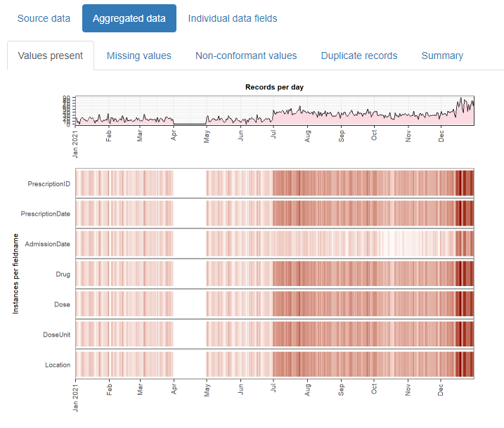Screen dimensions: 504x428
Task: Click the Instances per fieldname axis label
Action: click(x=15, y=274)
